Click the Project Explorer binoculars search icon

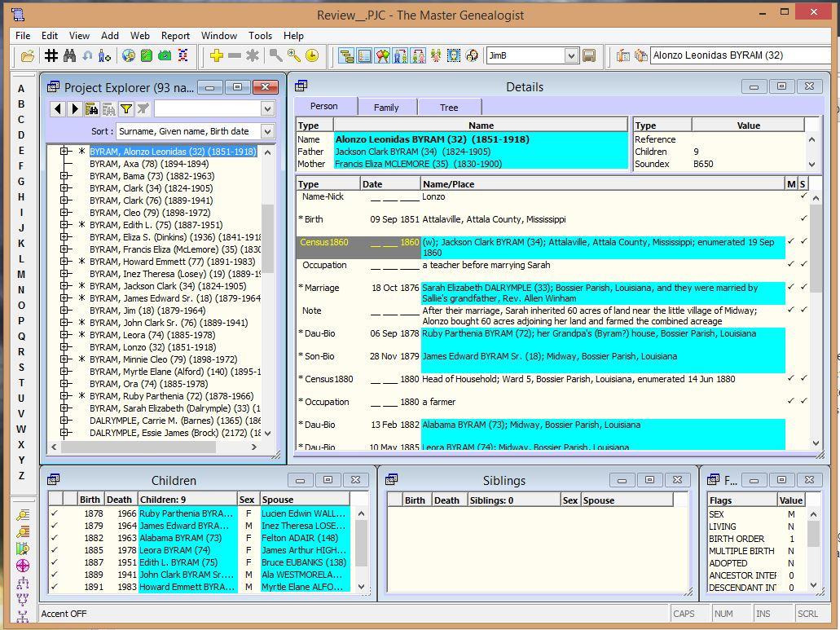[x=91, y=108]
